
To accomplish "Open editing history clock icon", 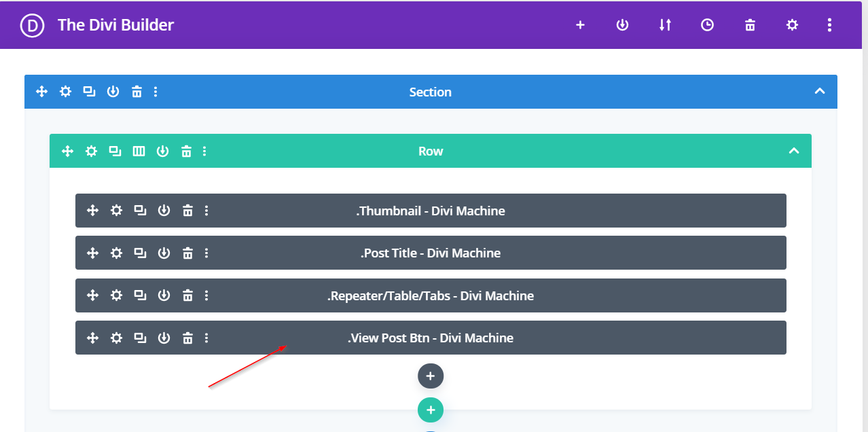I will click(x=707, y=25).
